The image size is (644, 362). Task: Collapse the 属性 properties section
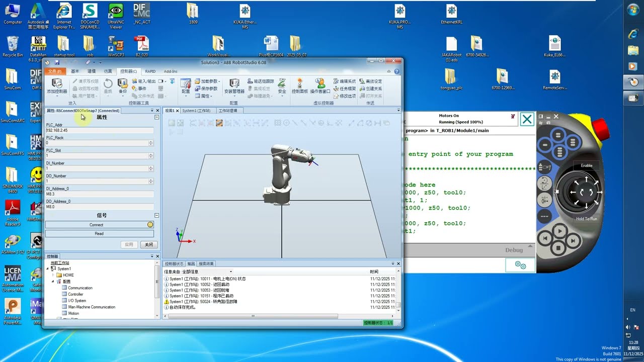(x=156, y=117)
